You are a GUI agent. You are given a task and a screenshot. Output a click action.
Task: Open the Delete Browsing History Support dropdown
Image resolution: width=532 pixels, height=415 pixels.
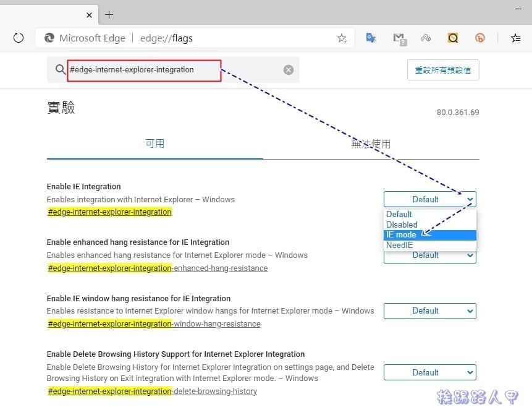click(x=430, y=372)
